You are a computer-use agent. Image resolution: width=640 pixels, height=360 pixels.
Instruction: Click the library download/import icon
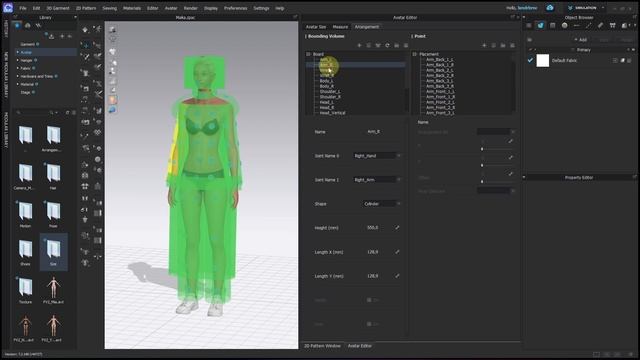51,36
